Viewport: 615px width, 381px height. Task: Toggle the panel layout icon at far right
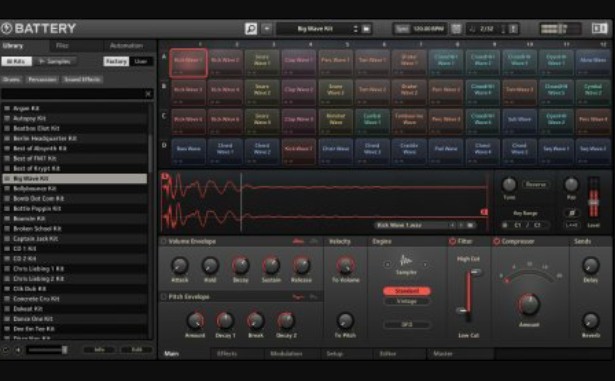tap(599, 28)
